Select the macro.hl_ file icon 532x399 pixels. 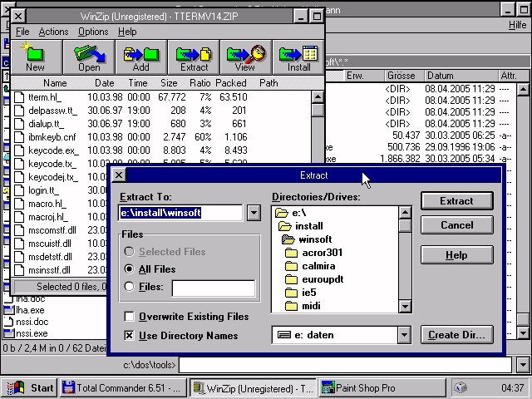[x=19, y=204]
